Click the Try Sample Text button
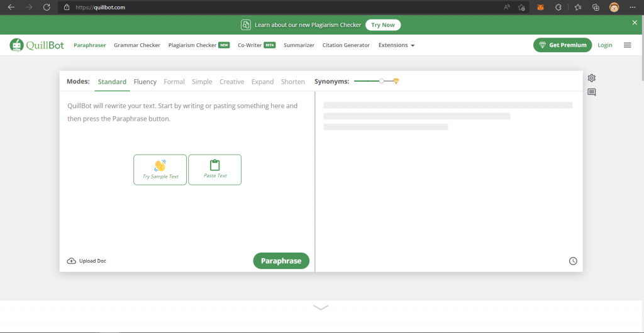The width and height of the screenshot is (644, 333). (160, 170)
